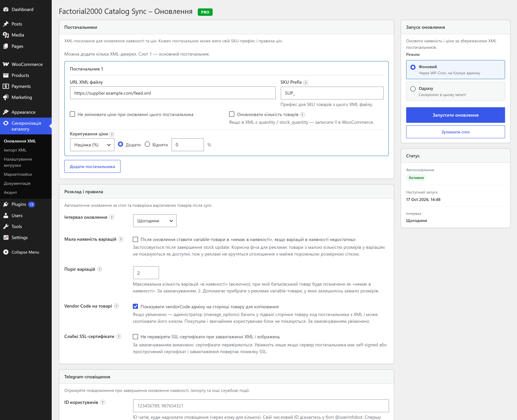The width and height of the screenshot is (517, 420).
Task: Click help icon next to SKU Prefix
Action: click(x=306, y=83)
